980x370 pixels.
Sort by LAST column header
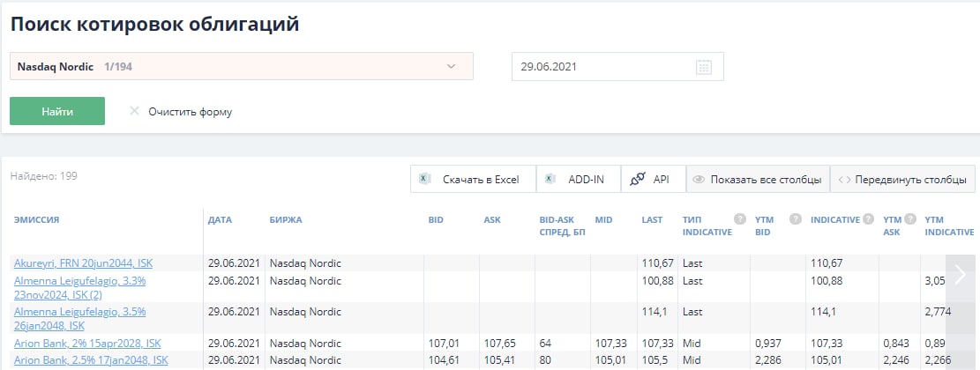652,220
